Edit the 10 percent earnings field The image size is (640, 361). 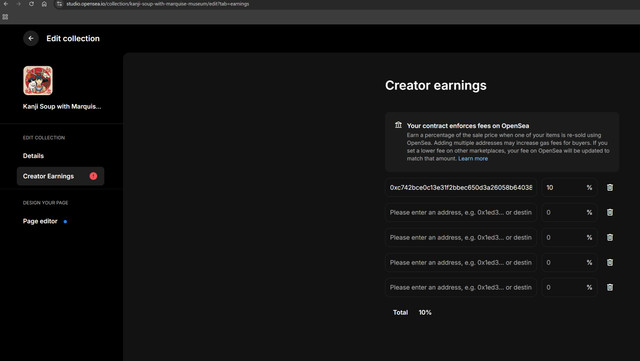coord(569,187)
